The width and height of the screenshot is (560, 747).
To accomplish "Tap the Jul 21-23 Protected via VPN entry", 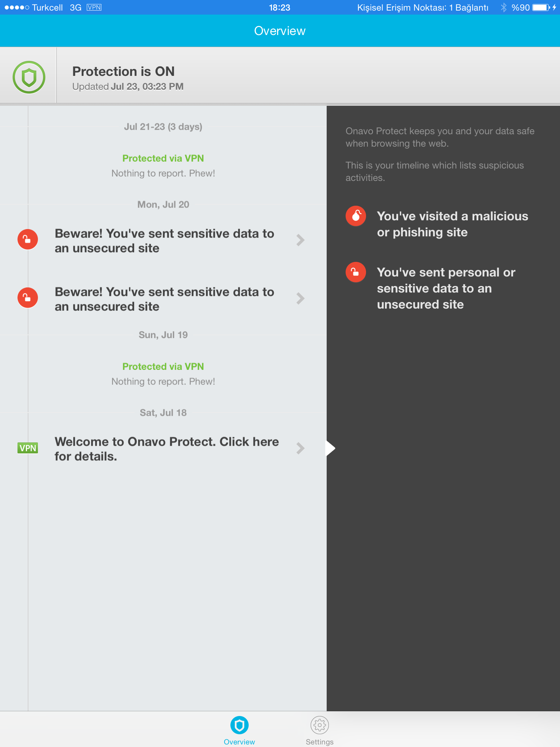I will tap(163, 166).
